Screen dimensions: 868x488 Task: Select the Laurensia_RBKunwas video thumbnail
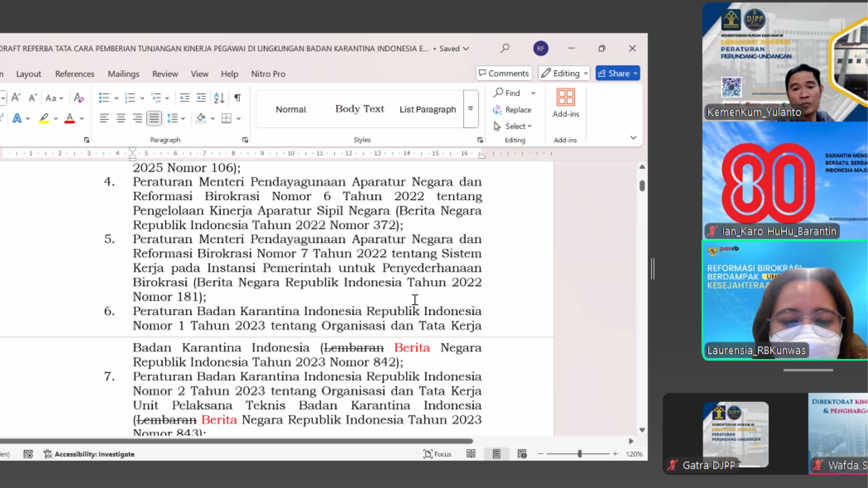click(x=785, y=300)
